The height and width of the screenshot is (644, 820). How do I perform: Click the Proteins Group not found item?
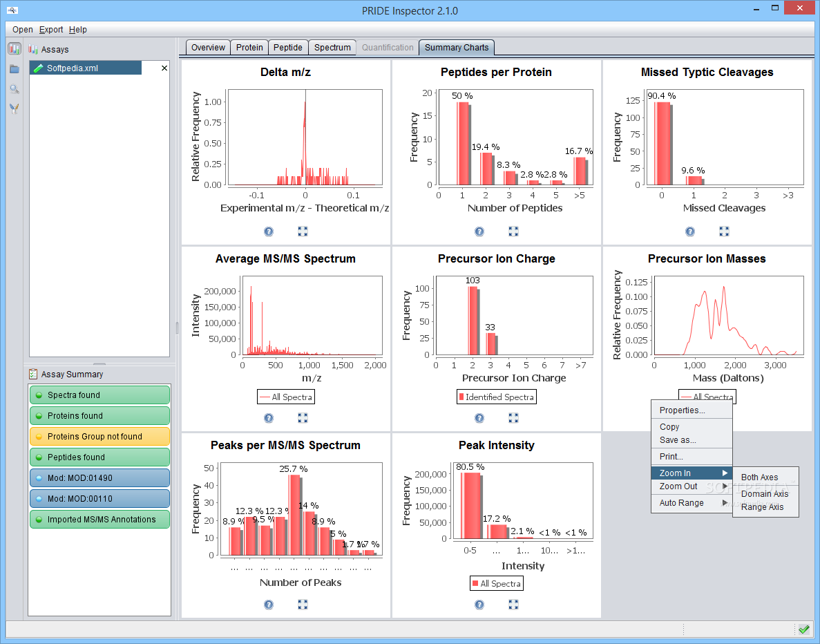(100, 436)
